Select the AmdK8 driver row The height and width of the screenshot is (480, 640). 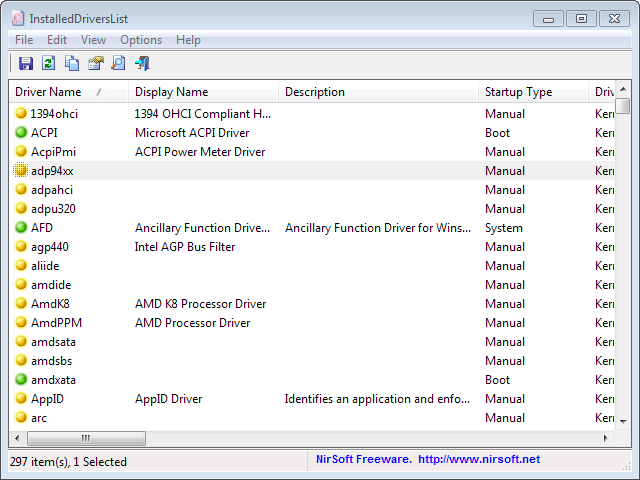click(311, 304)
